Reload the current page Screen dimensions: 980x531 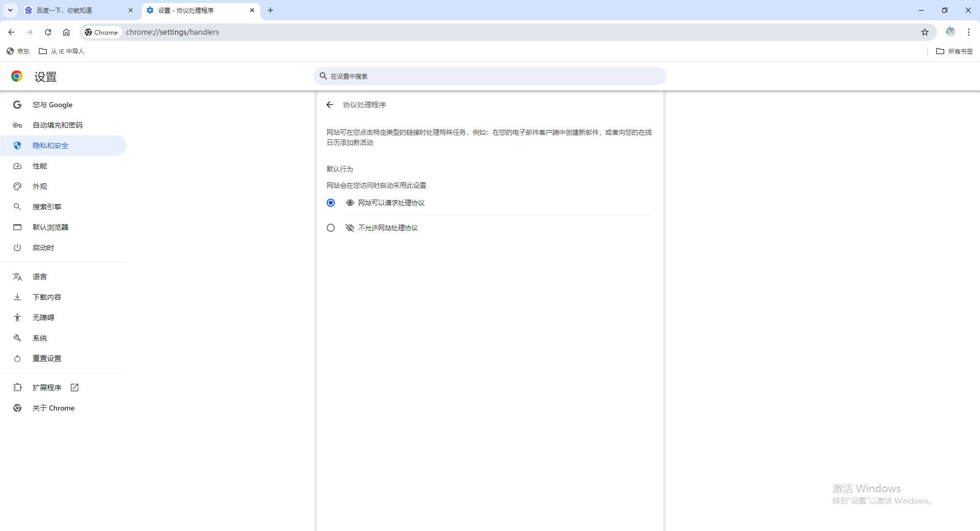[48, 32]
